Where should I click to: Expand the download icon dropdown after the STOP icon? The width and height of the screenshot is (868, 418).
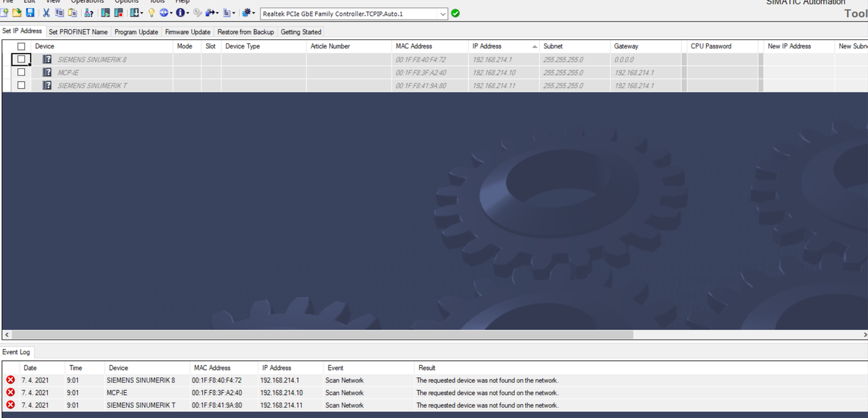point(141,13)
